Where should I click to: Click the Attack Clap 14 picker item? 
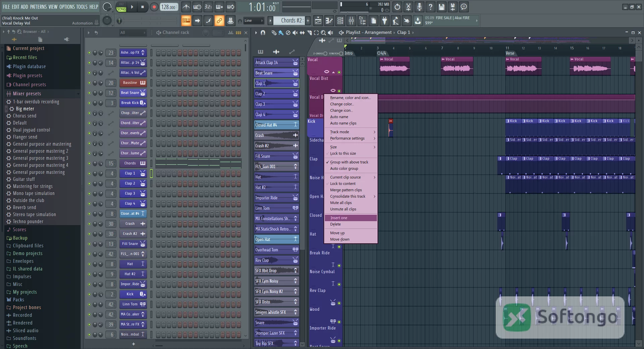click(x=276, y=63)
